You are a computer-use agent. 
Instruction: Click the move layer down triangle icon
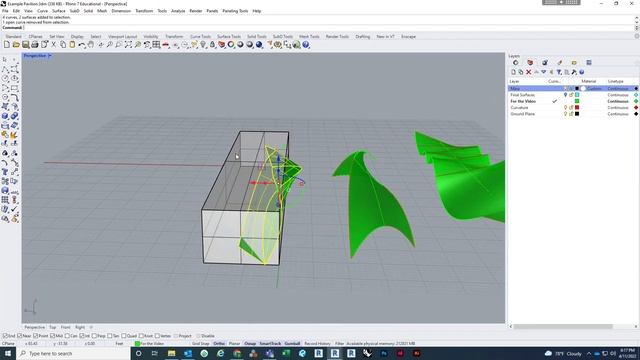pos(544,72)
